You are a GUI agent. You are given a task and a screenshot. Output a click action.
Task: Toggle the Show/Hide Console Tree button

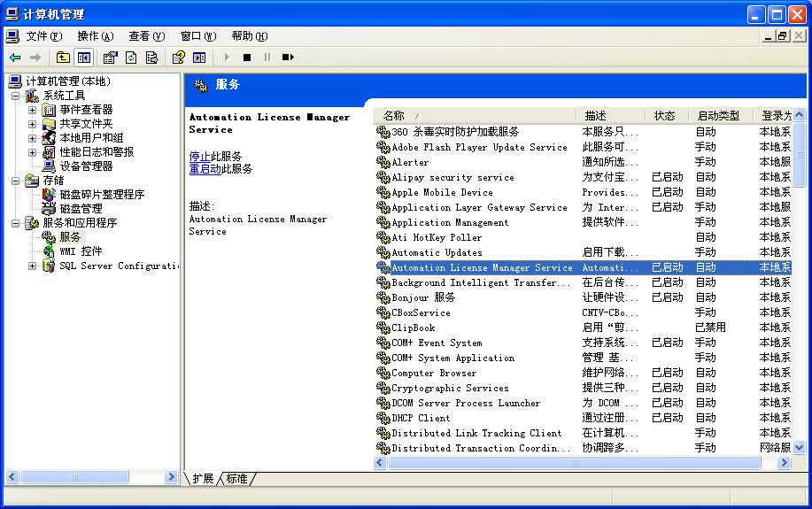[x=83, y=58]
